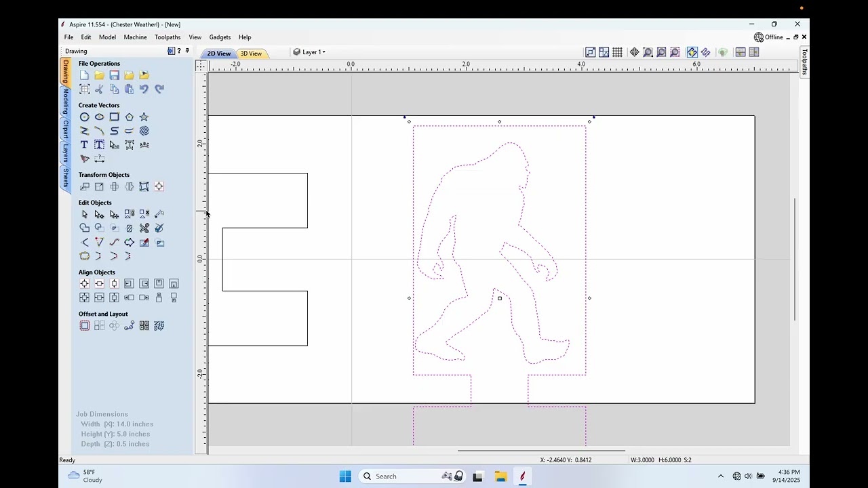Open the File menu
Screen dimensions: 868x488
tap(68, 37)
